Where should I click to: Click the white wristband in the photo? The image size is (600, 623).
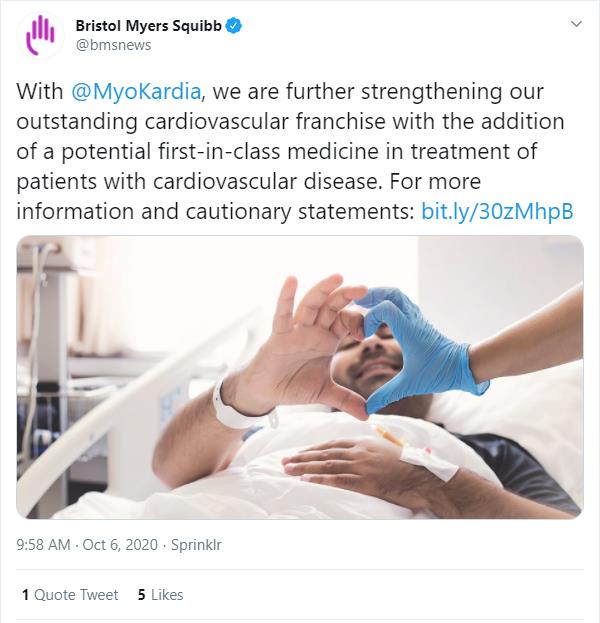(x=232, y=407)
